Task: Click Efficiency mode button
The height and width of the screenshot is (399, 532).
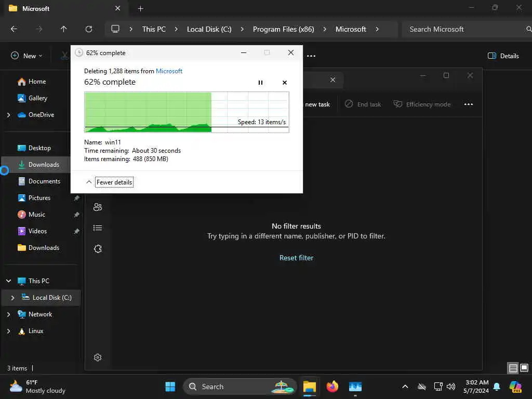Action: tap(422, 104)
